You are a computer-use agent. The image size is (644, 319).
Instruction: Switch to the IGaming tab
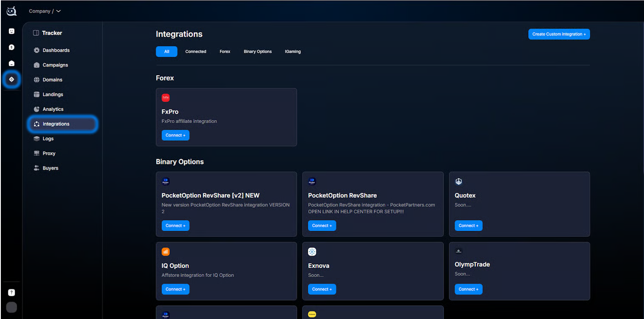pos(293,52)
